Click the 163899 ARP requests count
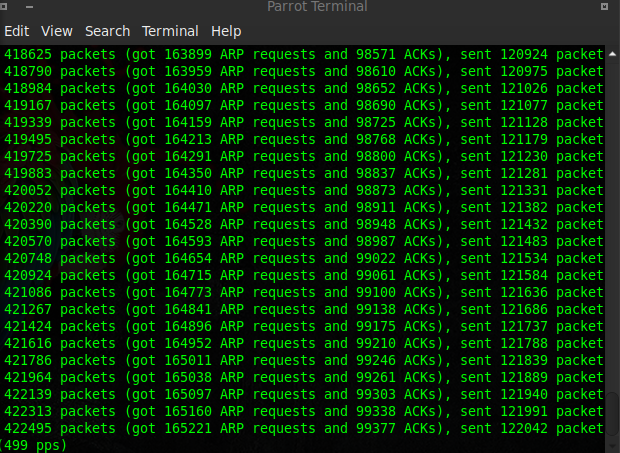This screenshot has height=453, width=620. click(188, 54)
